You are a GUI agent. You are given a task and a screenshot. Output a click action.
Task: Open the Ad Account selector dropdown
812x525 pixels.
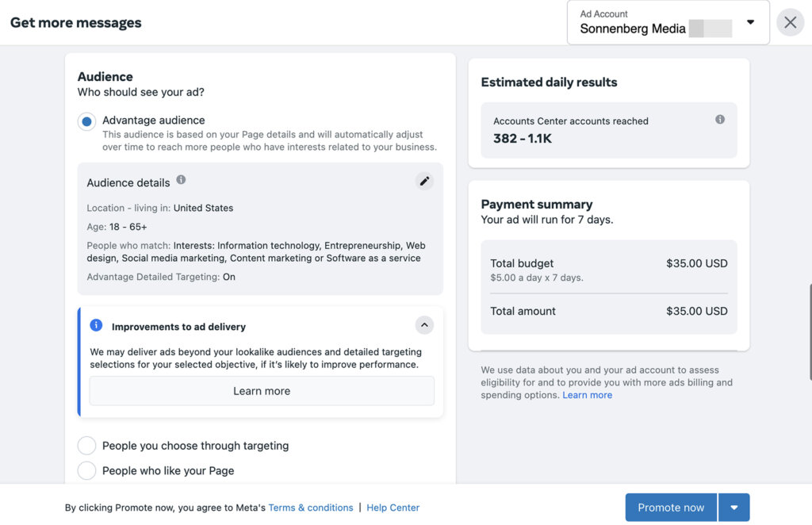pos(750,22)
